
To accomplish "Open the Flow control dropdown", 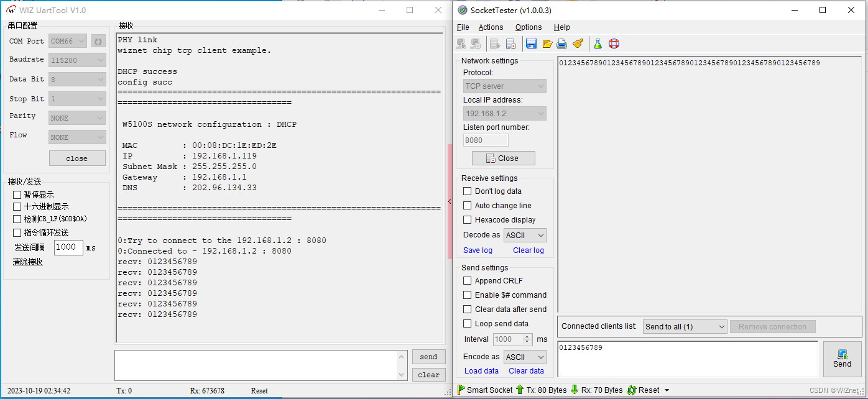I will point(78,137).
